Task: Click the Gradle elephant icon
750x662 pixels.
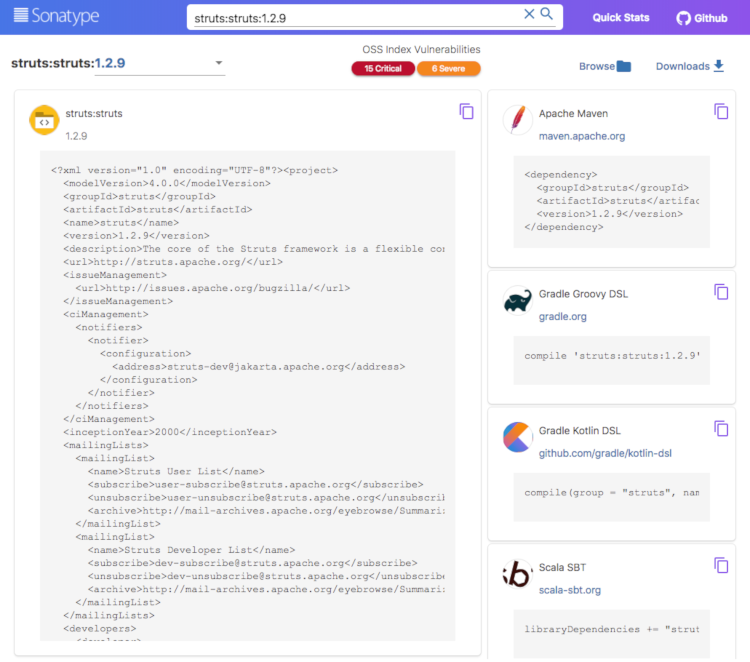Action: point(518,300)
